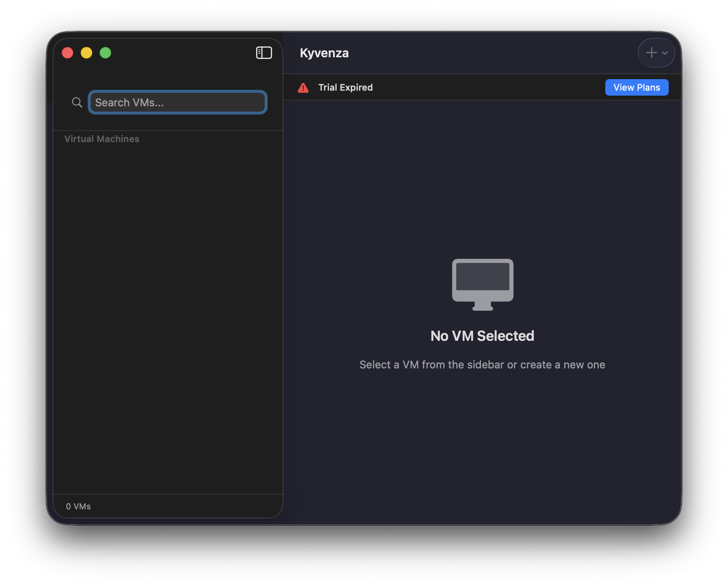This screenshot has width=728, height=586.
Task: Maximize the window with the green button
Action: tap(105, 53)
